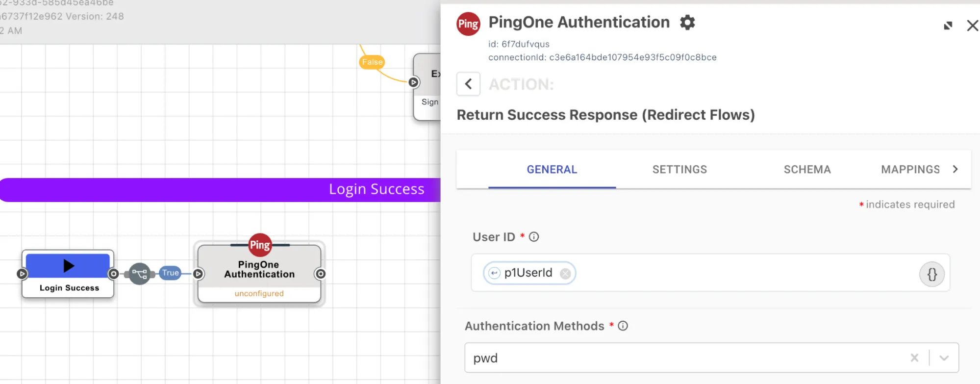Viewport: 980px width, 384px height.
Task: Show Authentication Methods info tooltip icon
Action: [623, 326]
